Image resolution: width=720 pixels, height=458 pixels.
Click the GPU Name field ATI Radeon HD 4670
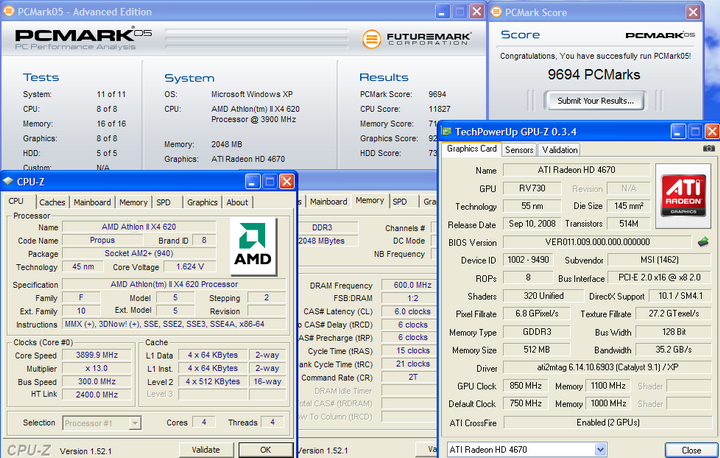pyautogui.click(x=576, y=170)
